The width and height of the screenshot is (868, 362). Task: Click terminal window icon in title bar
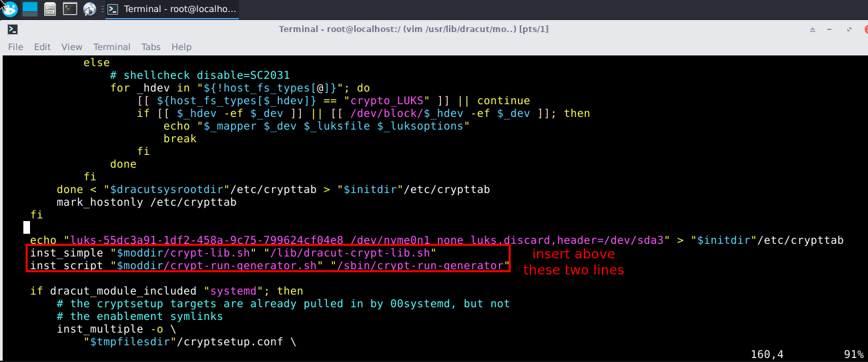[13, 29]
